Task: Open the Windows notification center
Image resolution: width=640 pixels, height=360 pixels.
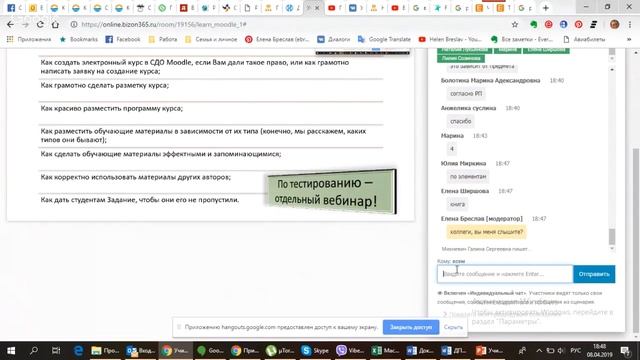Action: (625, 351)
